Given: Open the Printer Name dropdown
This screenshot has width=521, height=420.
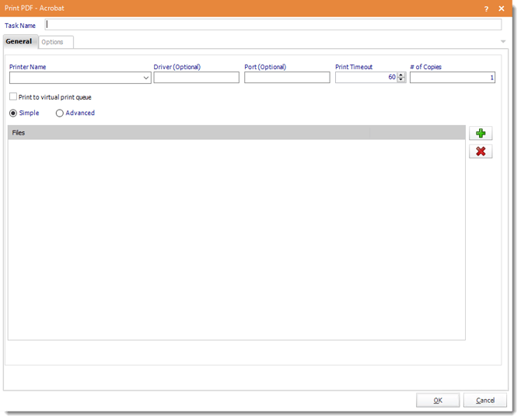Looking at the screenshot, I should pos(146,78).
